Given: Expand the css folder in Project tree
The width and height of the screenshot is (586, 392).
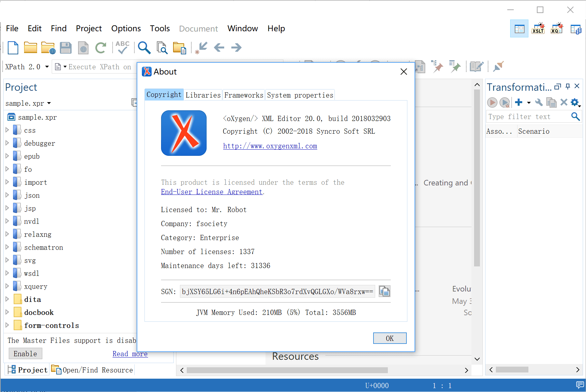Looking at the screenshot, I should [x=7, y=130].
